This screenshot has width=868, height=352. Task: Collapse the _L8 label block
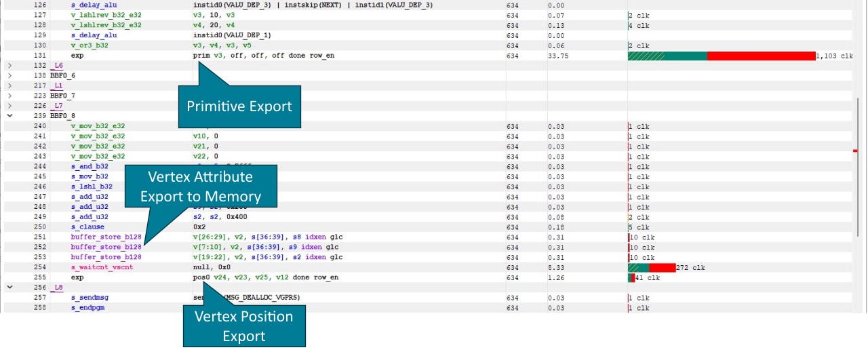point(9,288)
